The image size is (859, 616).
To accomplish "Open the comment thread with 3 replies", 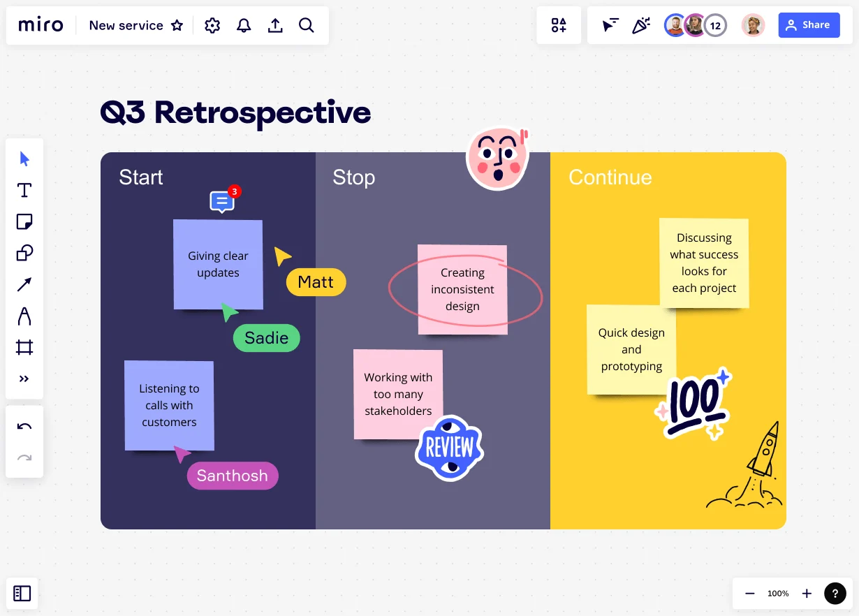I will coord(223,201).
